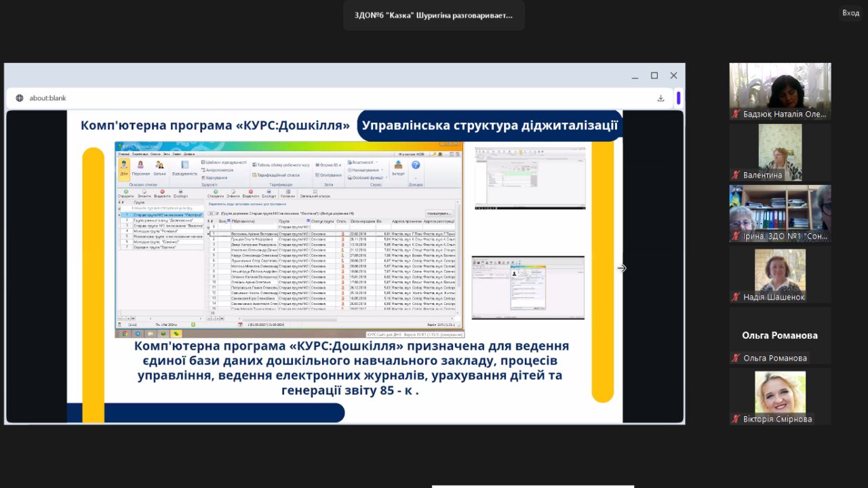Expand the Властивості dropdown in Сервіс
Image resolution: width=868 pixels, height=488 pixels.
[x=376, y=162]
